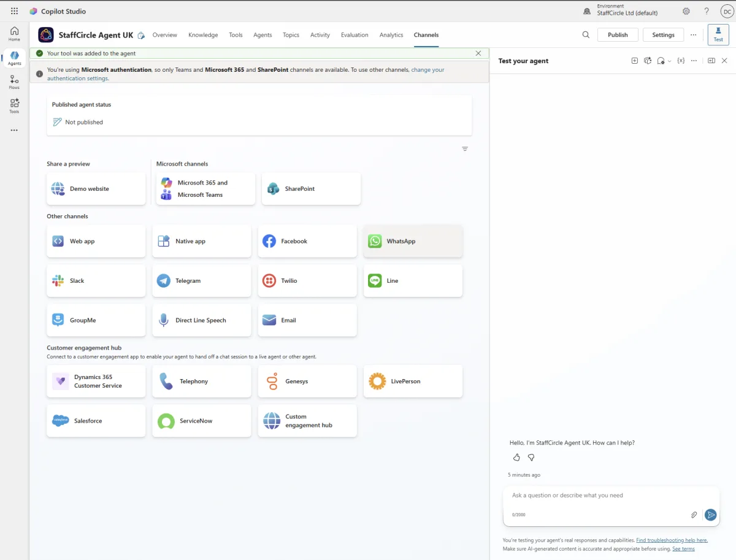This screenshot has width=736, height=560.
Task: Switch to the Activity tab
Action: (320, 35)
